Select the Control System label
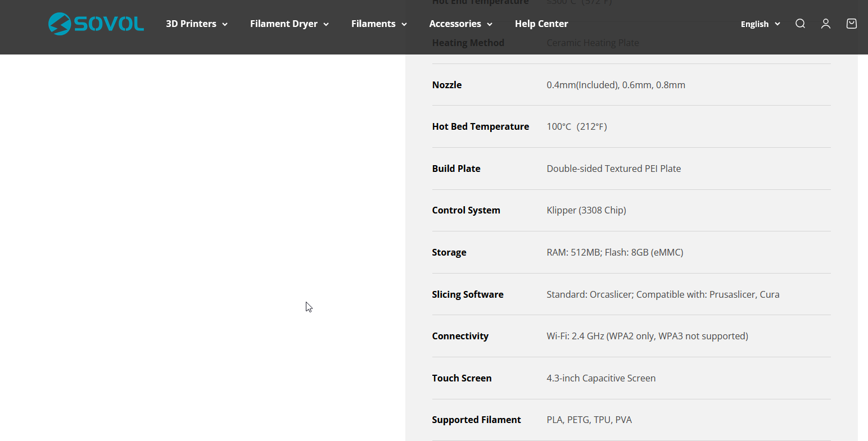 (x=466, y=210)
